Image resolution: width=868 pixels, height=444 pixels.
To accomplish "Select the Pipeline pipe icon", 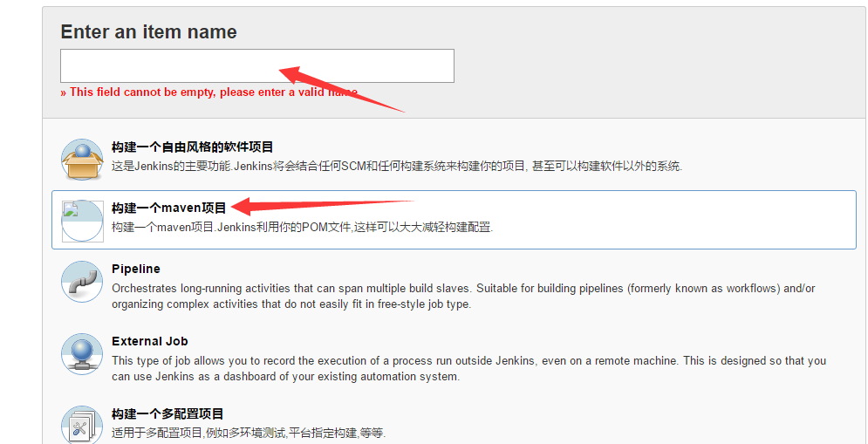I will pos(82,282).
